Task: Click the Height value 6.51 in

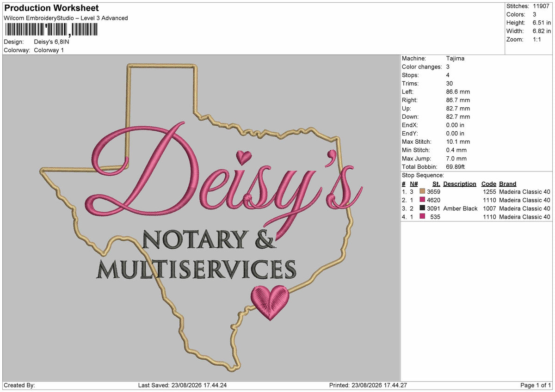Action: click(542, 23)
